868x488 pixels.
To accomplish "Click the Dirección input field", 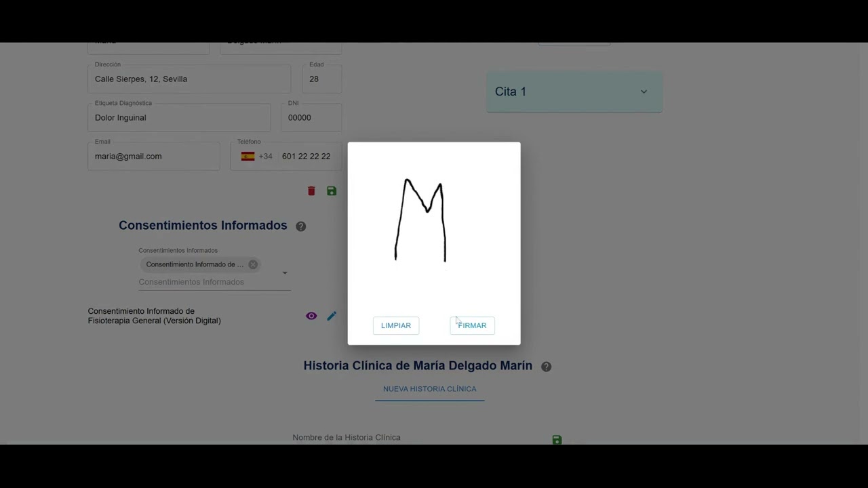I will 189,79.
